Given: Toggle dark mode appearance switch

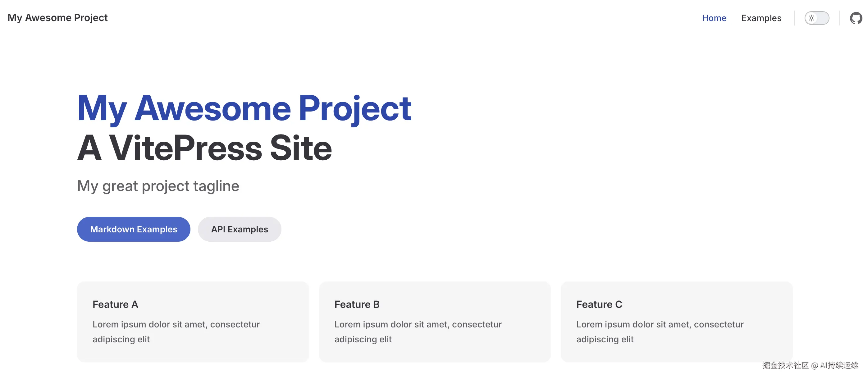Looking at the screenshot, I should (x=817, y=18).
